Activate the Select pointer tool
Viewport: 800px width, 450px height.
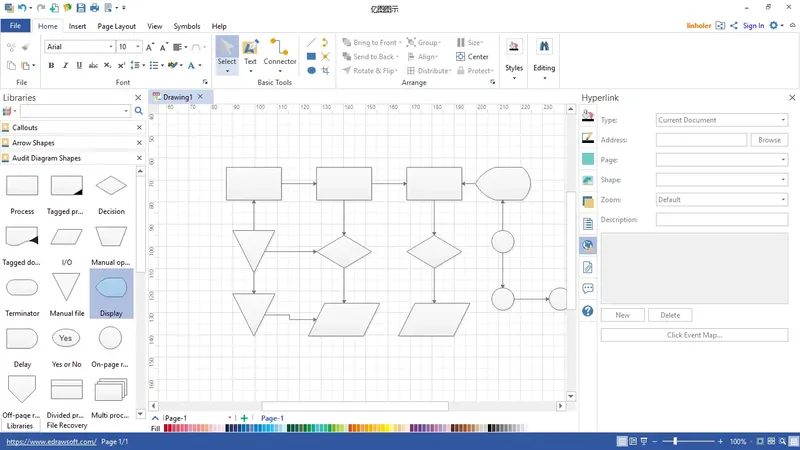(x=227, y=55)
